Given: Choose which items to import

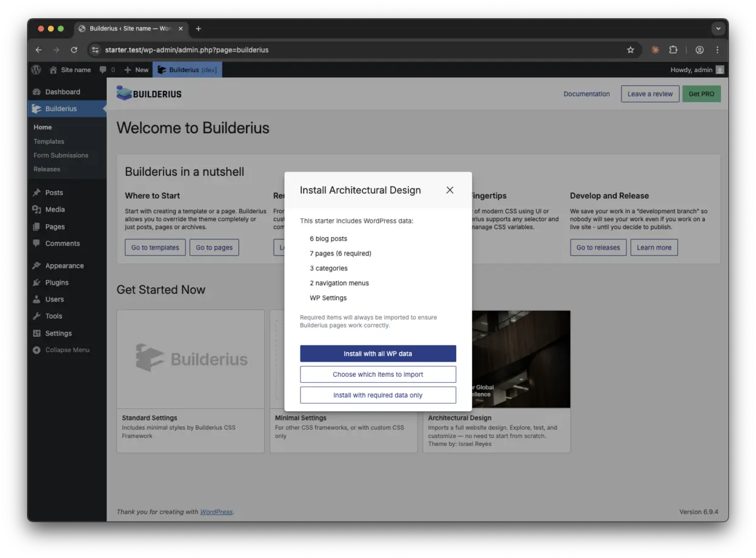Looking at the screenshot, I should pyautogui.click(x=377, y=374).
